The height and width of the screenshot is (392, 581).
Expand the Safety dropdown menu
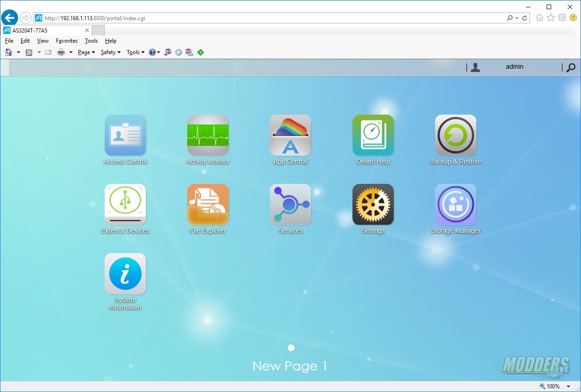tap(111, 52)
